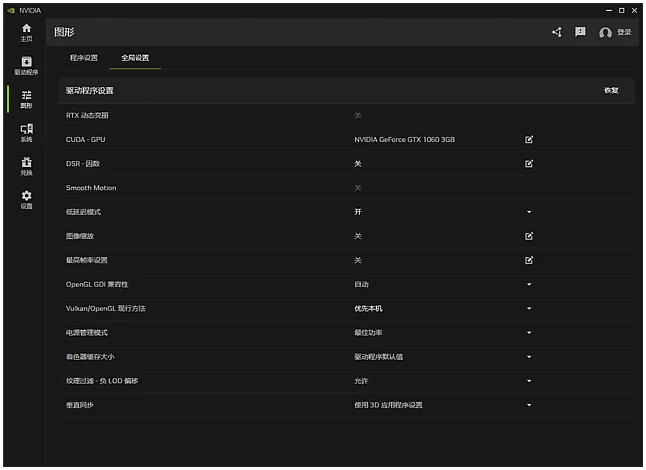The image size is (646, 470).
Task: Open the OpenGL GDI 兼容性 dropdown
Action: tap(529, 285)
